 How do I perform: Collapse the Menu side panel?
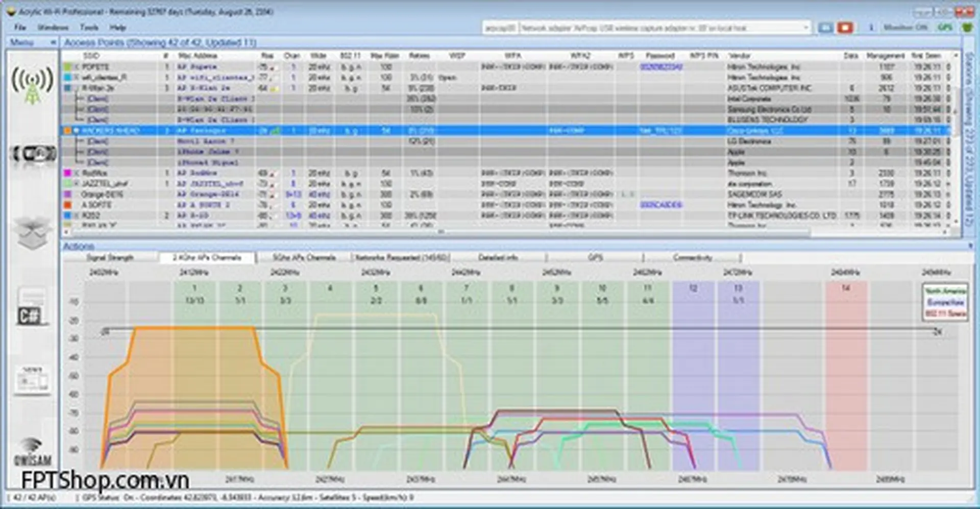tap(53, 42)
